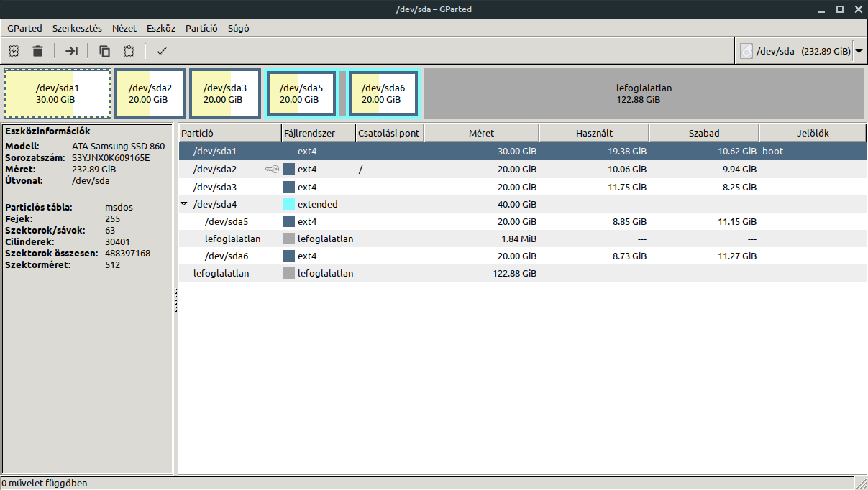Open the GParted menu

(x=25, y=29)
